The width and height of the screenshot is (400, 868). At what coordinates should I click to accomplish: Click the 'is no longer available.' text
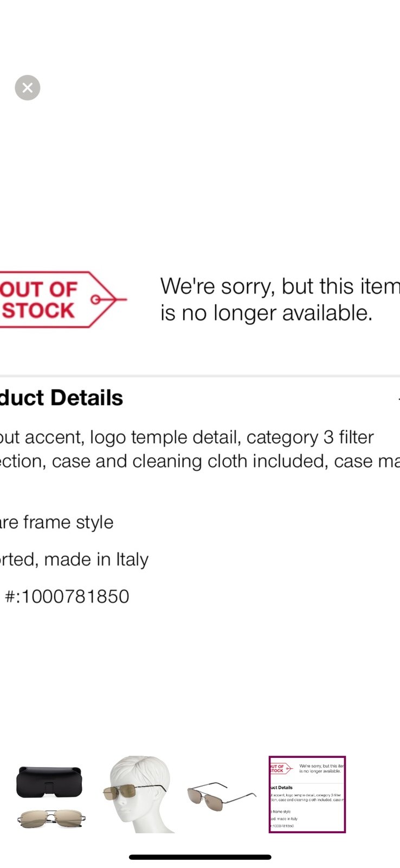(266, 313)
